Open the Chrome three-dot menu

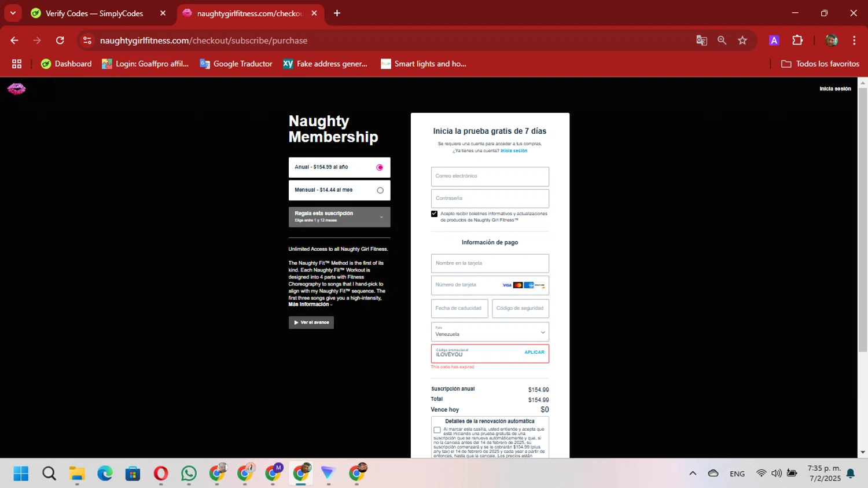pos(854,41)
